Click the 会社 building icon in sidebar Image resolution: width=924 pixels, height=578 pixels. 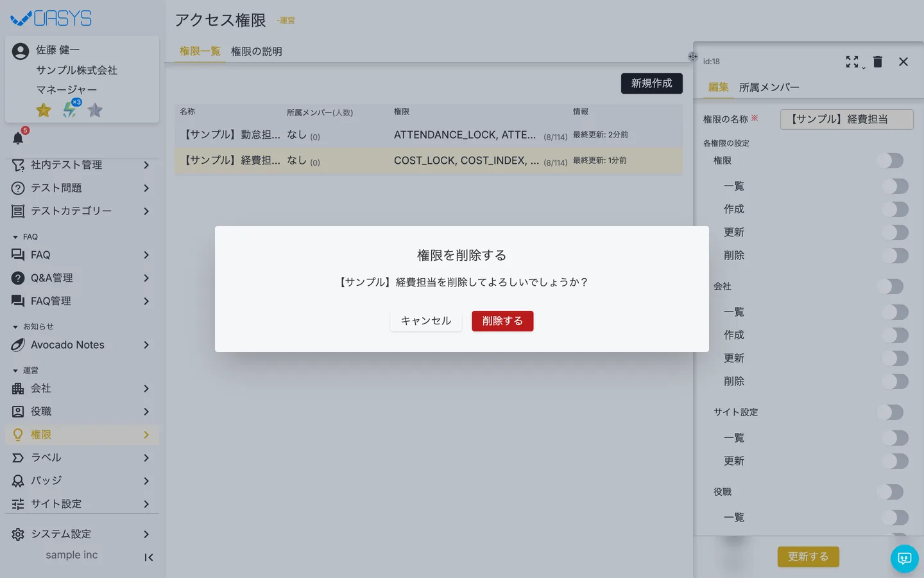[18, 389]
